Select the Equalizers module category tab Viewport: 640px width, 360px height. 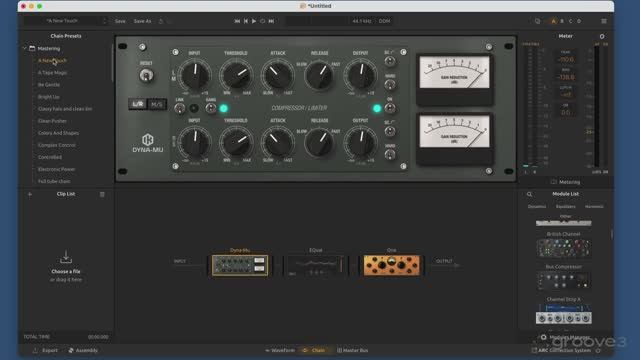pos(566,207)
